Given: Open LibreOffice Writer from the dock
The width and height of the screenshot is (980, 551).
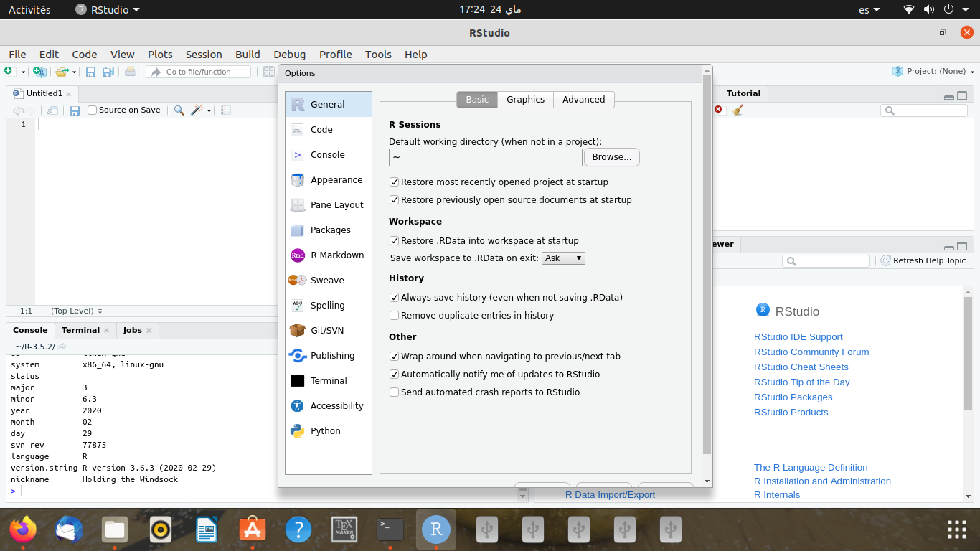Looking at the screenshot, I should click(x=207, y=530).
